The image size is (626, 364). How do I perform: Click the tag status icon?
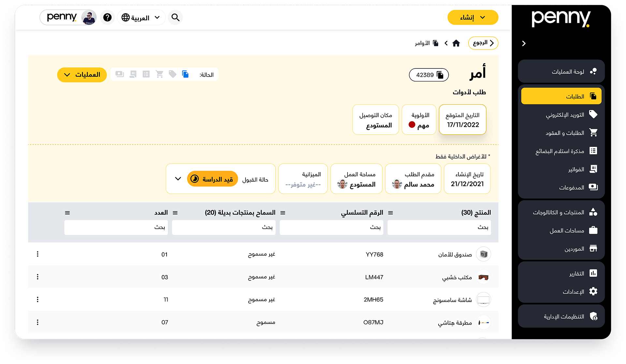click(172, 74)
